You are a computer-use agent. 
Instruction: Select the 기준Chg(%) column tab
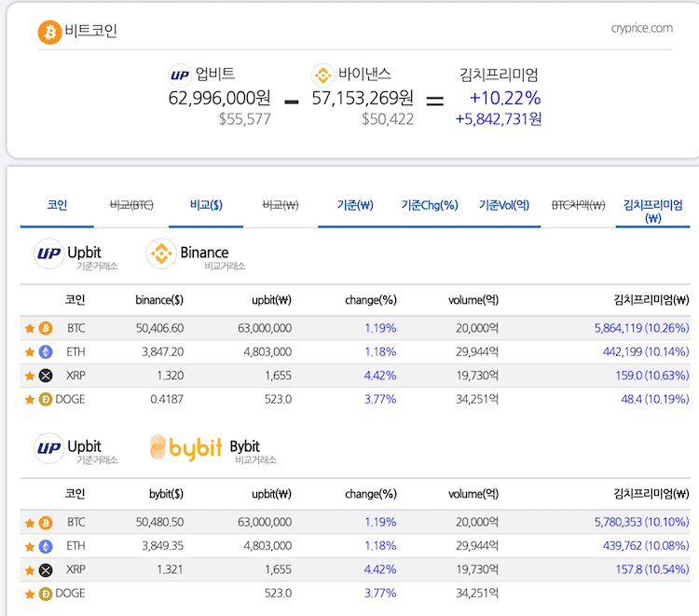430,205
